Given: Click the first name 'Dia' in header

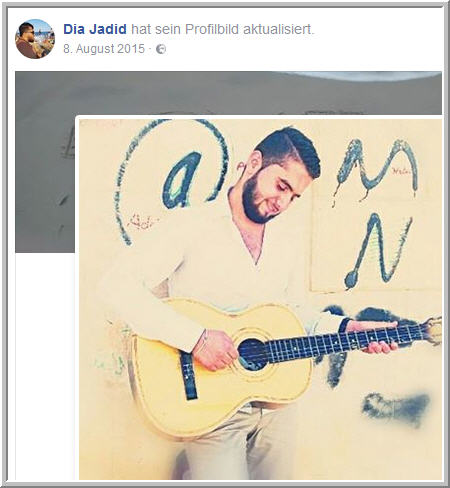Looking at the screenshot, I should coord(73,29).
